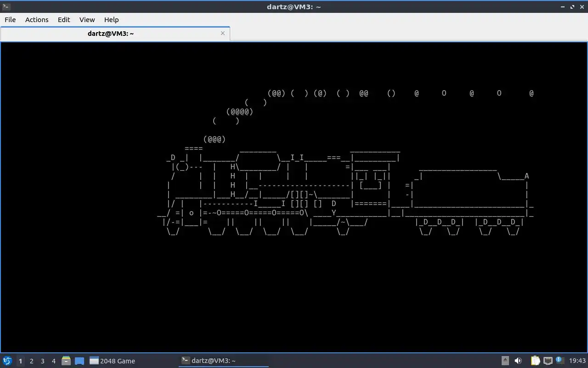Viewport: 588px width, 368px height.
Task: Click the 19:43 clock
Action: (x=577, y=361)
